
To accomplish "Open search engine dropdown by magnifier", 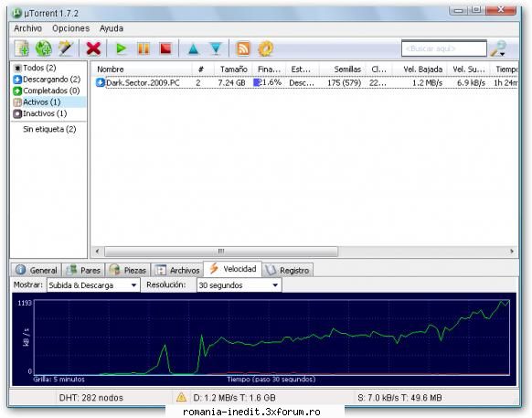I will click(x=498, y=48).
